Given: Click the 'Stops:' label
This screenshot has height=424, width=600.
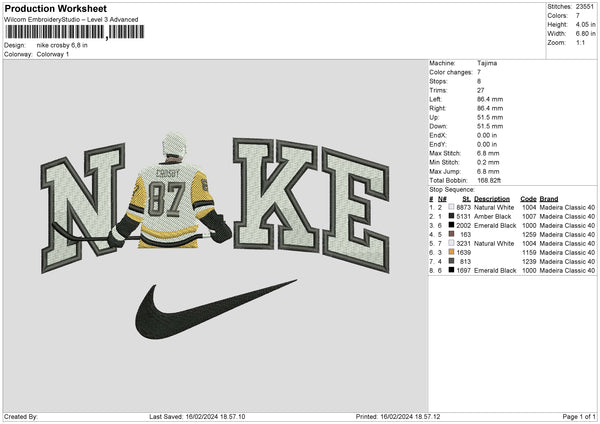Looking at the screenshot, I should 438,81.
